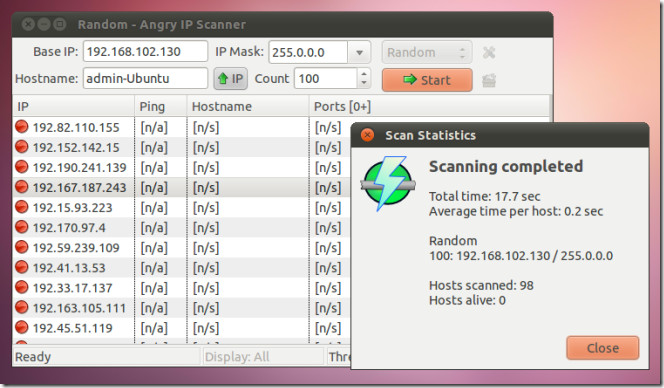Click red status icon for 192.82.110.155
The height and width of the screenshot is (388, 664).
coord(22,127)
